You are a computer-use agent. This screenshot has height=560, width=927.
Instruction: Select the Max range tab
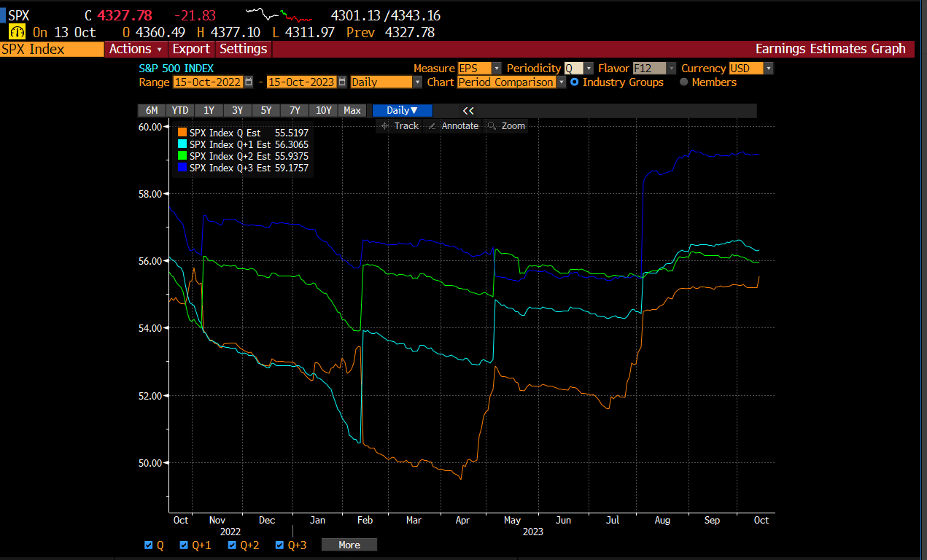352,111
